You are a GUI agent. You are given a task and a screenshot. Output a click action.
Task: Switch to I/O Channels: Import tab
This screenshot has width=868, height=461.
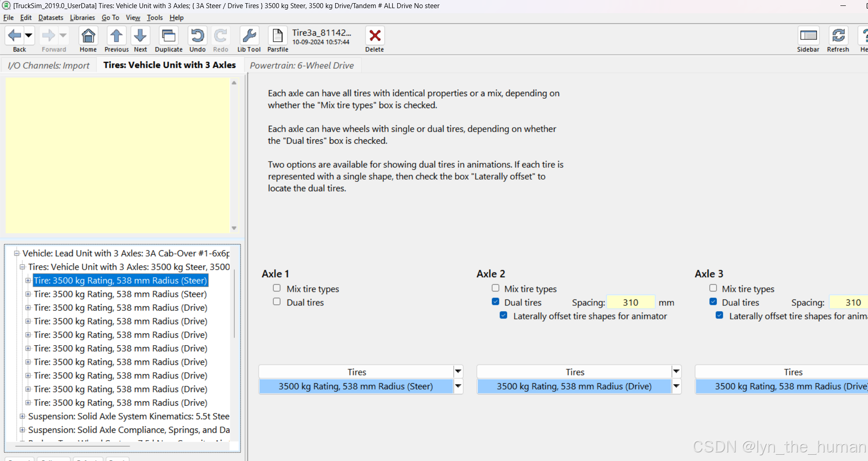[49, 65]
